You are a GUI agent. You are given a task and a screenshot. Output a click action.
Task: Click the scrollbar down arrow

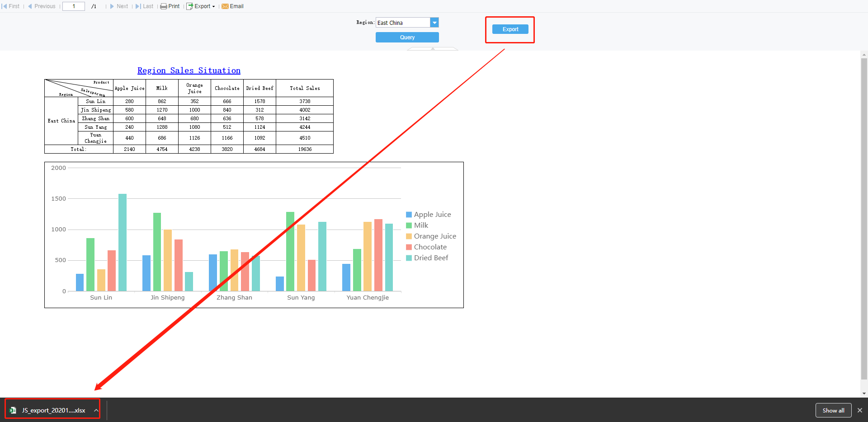864,393
